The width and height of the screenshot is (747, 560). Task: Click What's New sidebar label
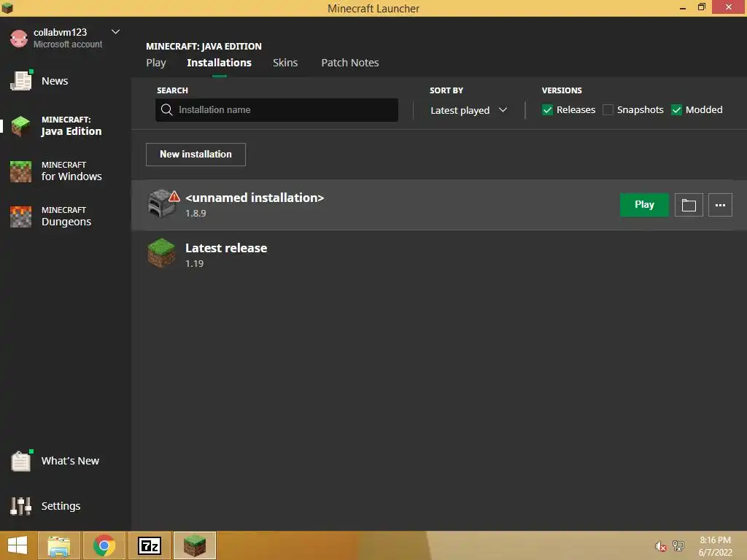pos(71,461)
